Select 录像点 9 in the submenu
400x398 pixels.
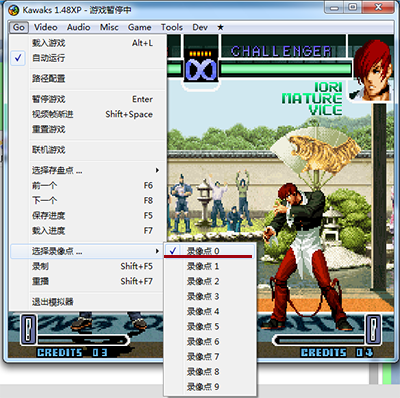pyautogui.click(x=210, y=386)
